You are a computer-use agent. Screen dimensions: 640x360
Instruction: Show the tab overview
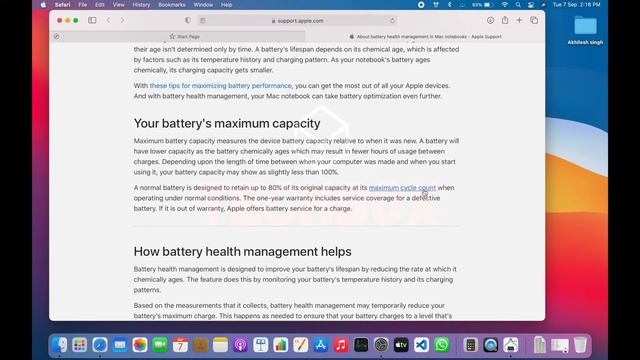point(534,20)
